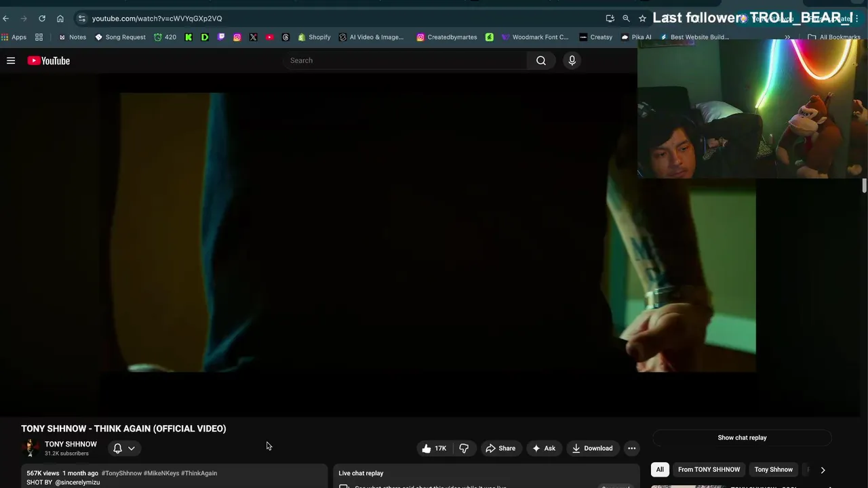This screenshot has width=868, height=488.
Task: Bookmark this page with the star icon
Action: (x=642, y=18)
